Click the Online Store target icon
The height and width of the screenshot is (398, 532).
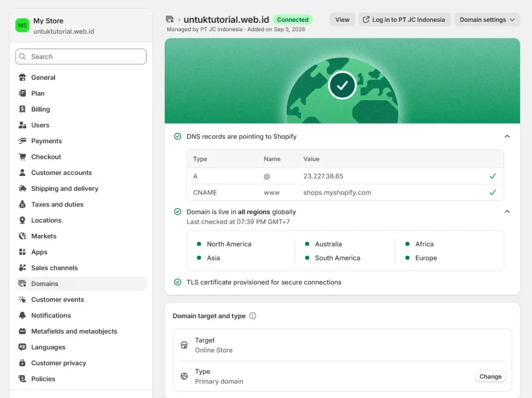pyautogui.click(x=184, y=345)
